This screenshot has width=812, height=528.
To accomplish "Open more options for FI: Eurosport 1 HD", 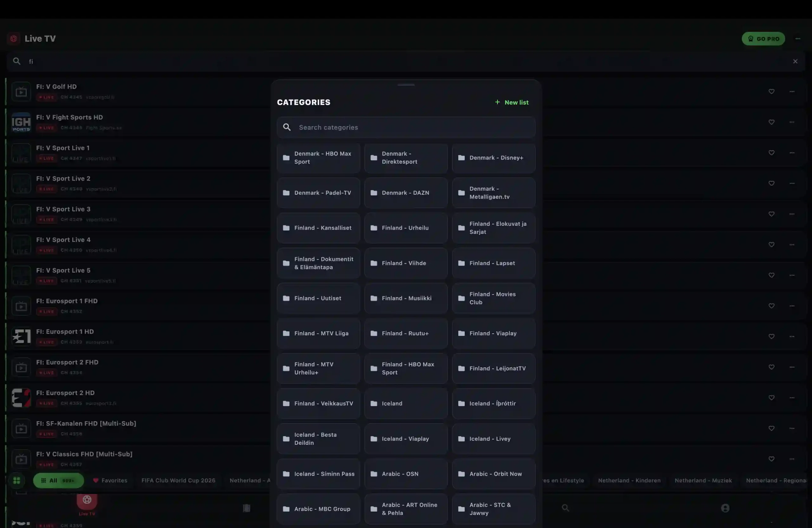I will click(x=791, y=336).
